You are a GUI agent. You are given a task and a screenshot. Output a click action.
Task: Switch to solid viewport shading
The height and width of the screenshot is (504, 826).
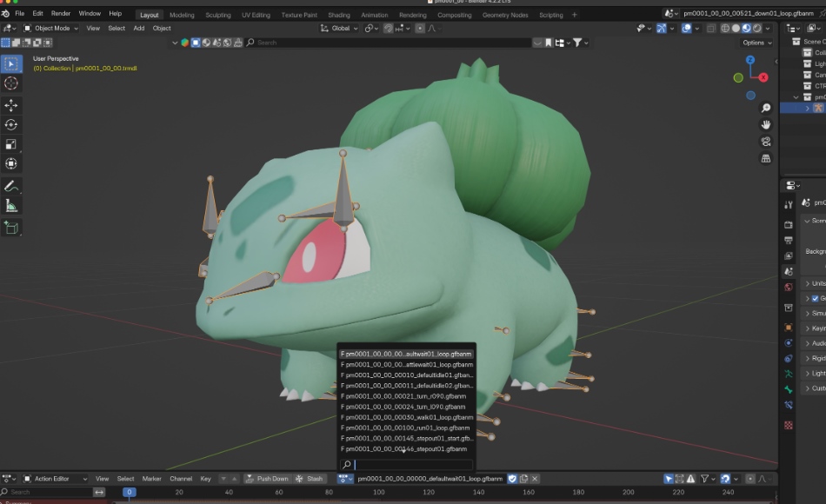tap(736, 29)
